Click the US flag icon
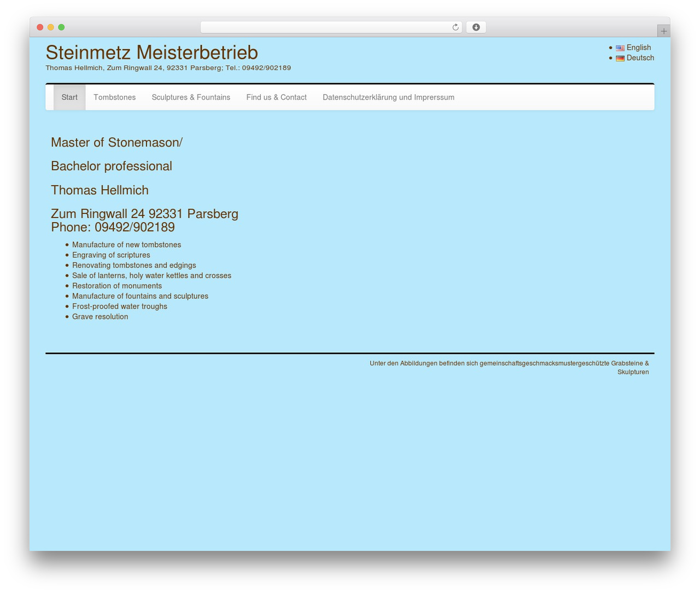The width and height of the screenshot is (700, 593). 620,48
